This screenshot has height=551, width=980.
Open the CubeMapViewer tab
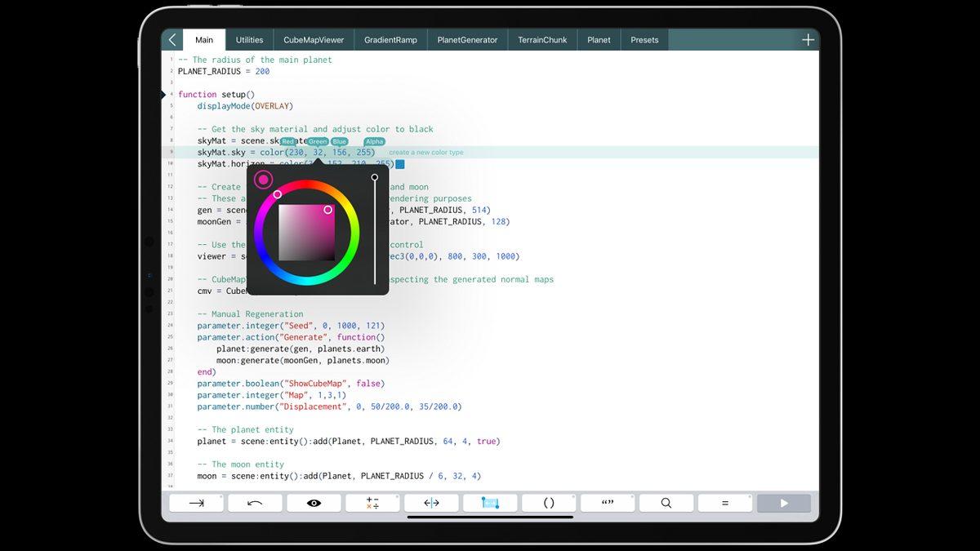point(314,40)
